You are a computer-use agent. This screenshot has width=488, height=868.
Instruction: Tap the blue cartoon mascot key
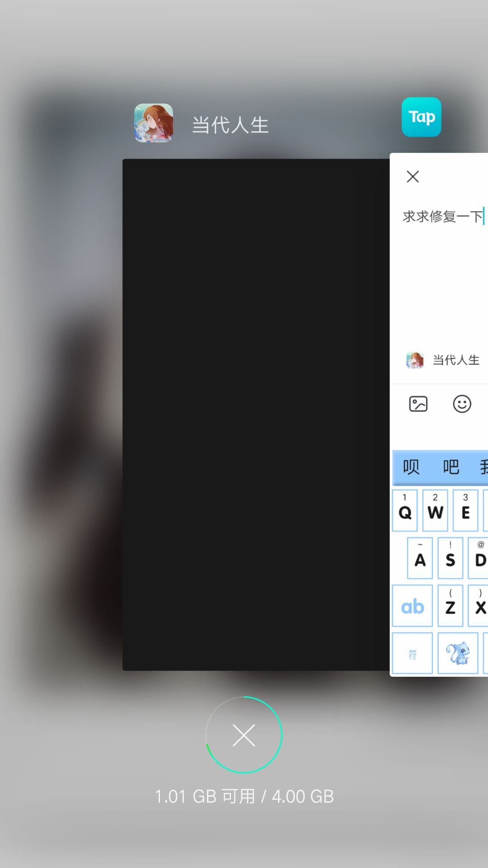tap(458, 653)
